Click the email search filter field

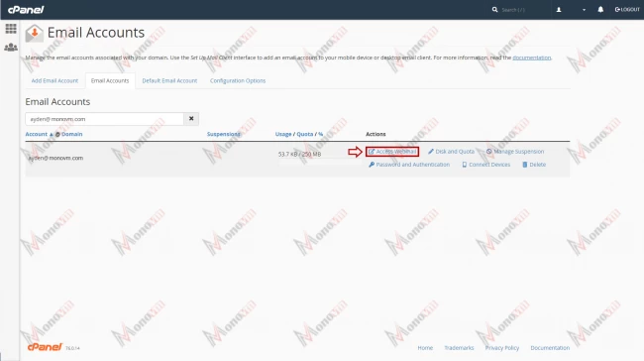pyautogui.click(x=104, y=119)
